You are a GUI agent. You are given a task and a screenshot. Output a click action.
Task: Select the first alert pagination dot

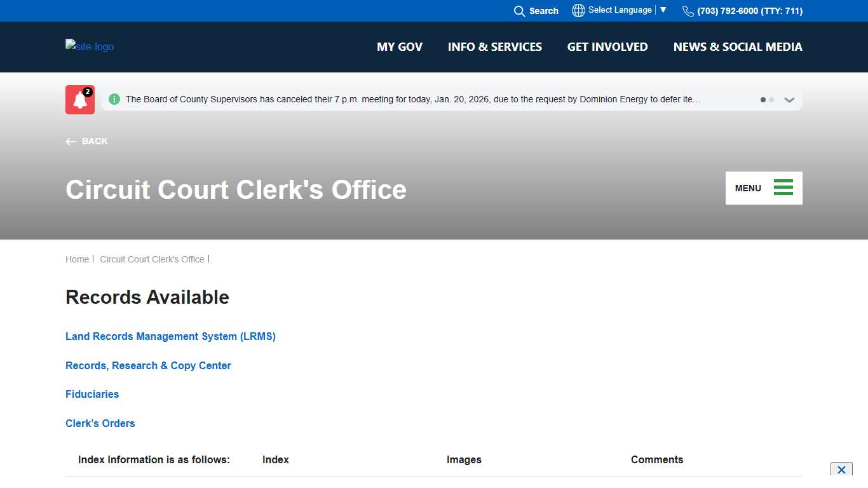(x=763, y=100)
